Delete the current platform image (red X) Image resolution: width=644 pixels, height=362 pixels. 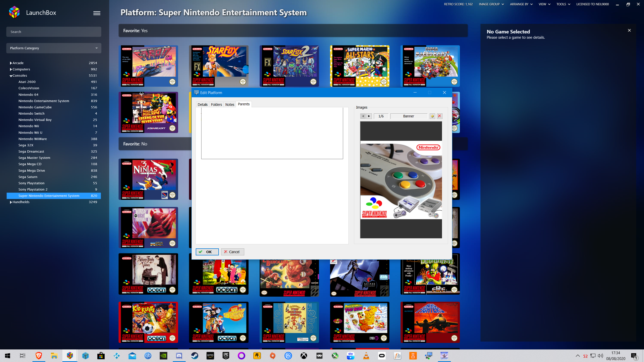click(439, 116)
